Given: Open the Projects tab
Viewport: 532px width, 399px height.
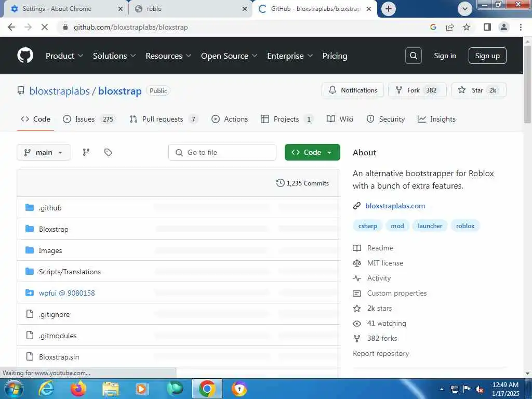Looking at the screenshot, I should 287,119.
